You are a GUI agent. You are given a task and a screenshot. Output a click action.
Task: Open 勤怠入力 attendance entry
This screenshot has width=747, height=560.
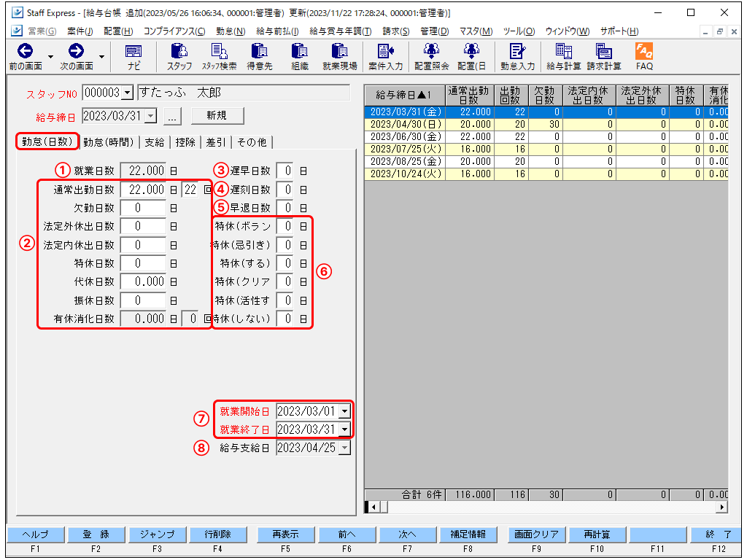(517, 57)
